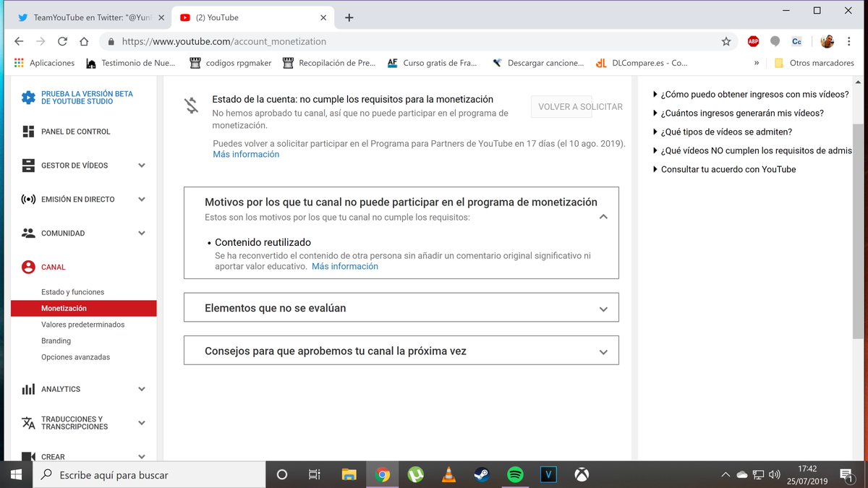
Task: Open the Chrome profile avatar
Action: [x=827, y=42]
